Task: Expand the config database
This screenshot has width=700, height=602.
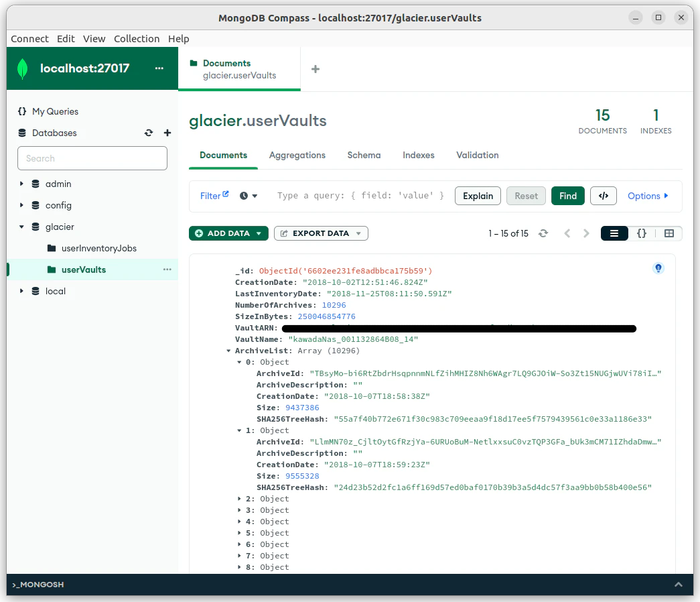Action: [21, 205]
